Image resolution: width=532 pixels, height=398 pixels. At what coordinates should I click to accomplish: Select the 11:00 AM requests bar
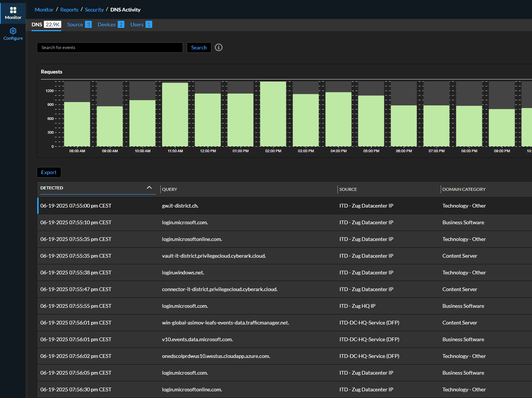point(175,114)
